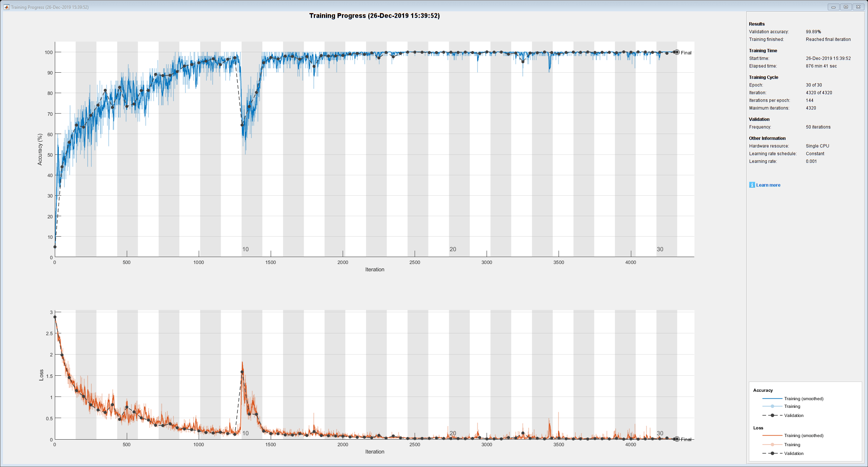Screen dimensions: 868x467
Task: Maximize the Training Progress window
Action: coord(846,7)
